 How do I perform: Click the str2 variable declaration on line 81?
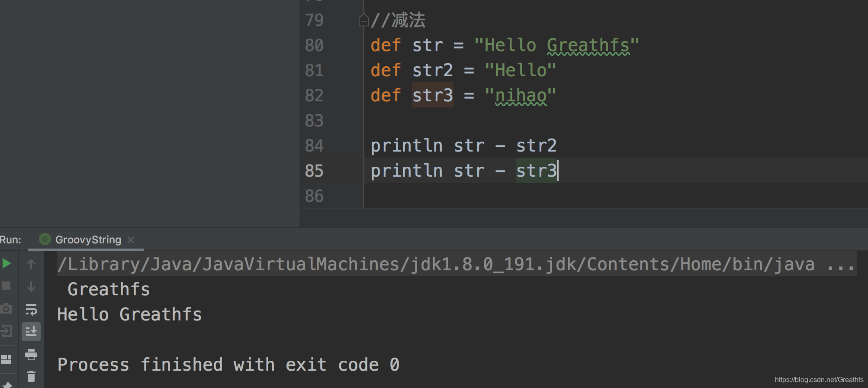pos(433,70)
